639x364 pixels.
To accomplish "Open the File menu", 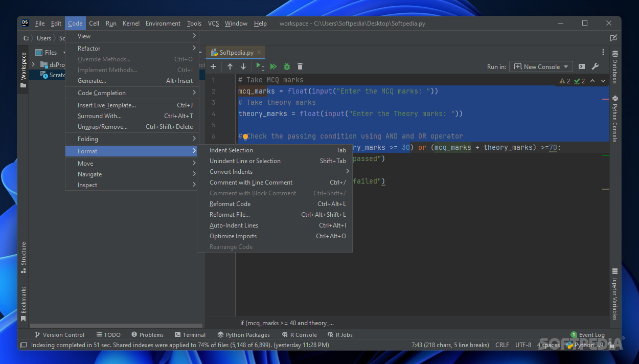I will coord(40,23).
